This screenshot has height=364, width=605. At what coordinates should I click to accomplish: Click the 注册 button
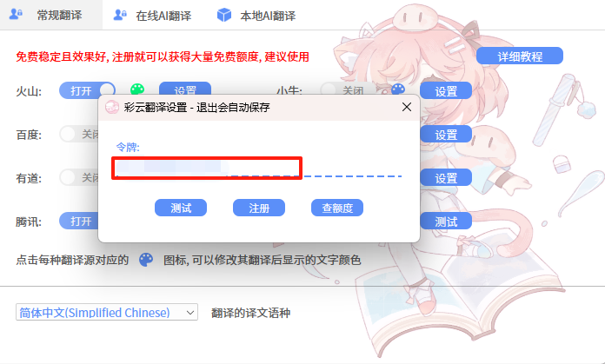click(259, 208)
